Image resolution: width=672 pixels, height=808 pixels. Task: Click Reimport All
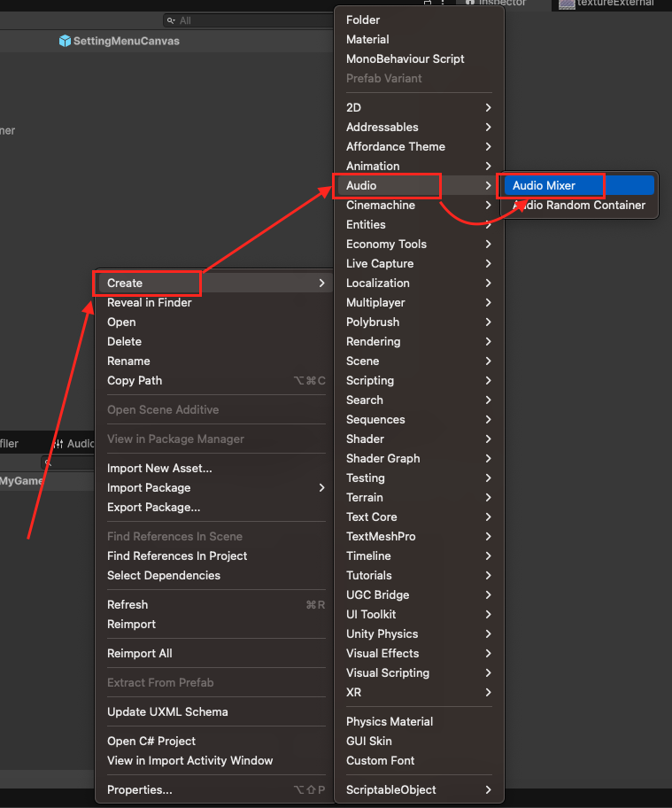pos(214,654)
